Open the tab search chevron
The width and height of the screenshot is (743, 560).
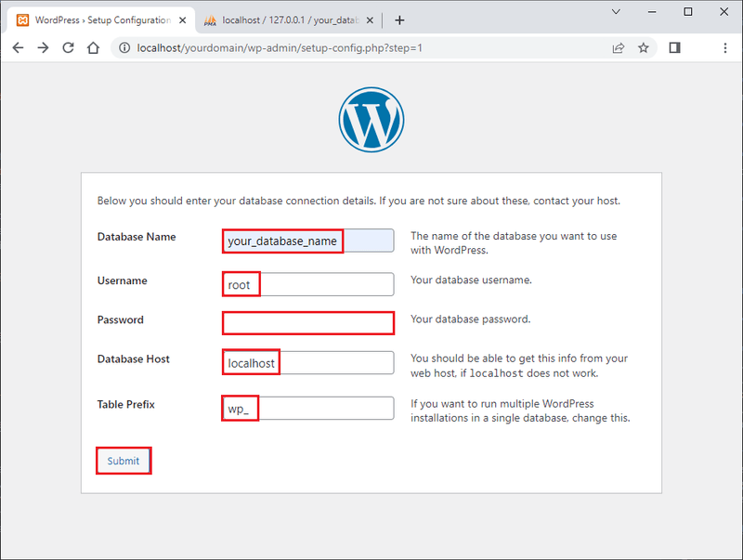[615, 12]
